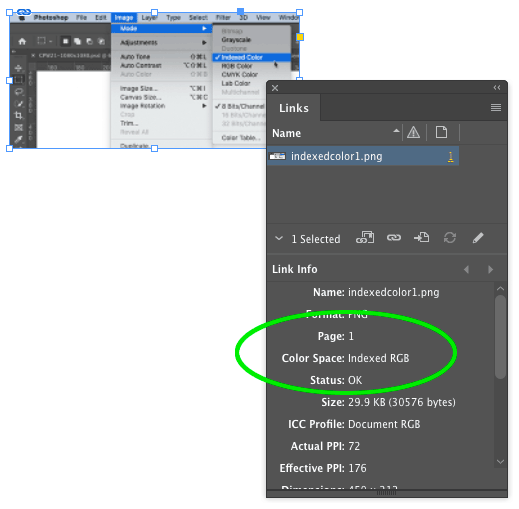Sort links by page column icon
This screenshot has height=509, width=519.
441,132
